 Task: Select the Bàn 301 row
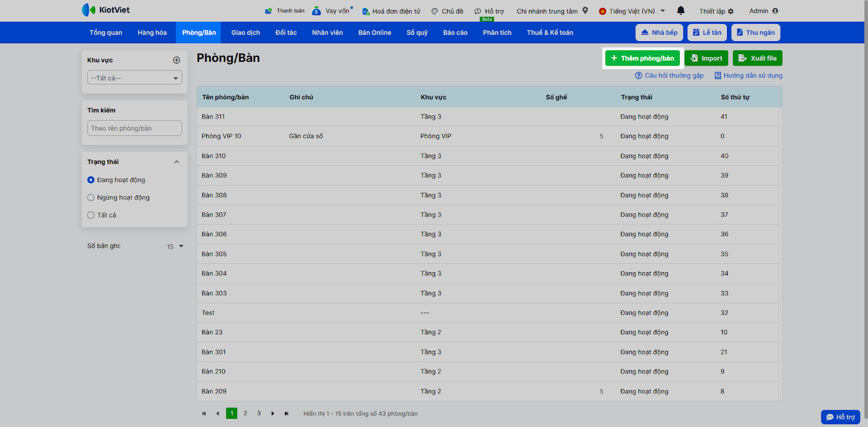tap(488, 352)
